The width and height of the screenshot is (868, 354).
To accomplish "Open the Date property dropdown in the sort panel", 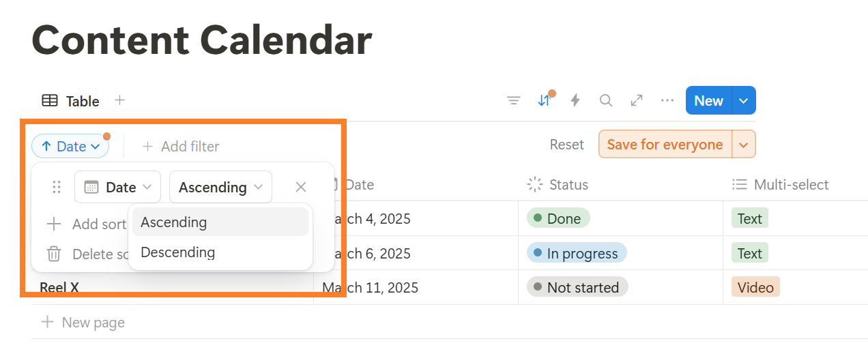I will (117, 187).
